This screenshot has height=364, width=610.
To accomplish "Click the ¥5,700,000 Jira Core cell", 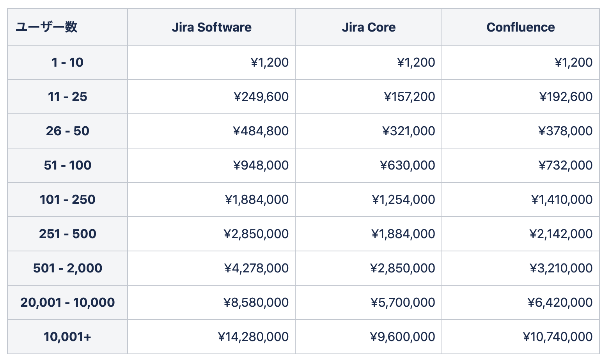I will 403,302.
